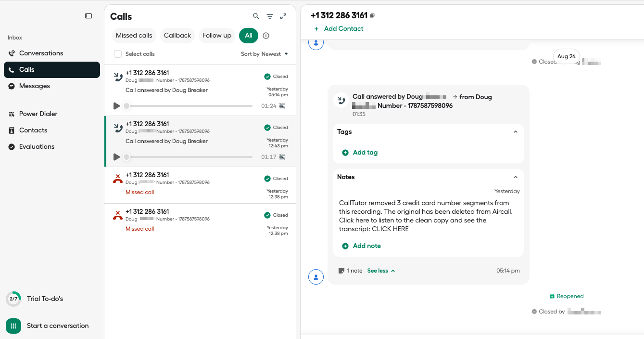Open transcript icon for the 01:17 call
Image resolution: width=644 pixels, height=339 pixels.
282,157
